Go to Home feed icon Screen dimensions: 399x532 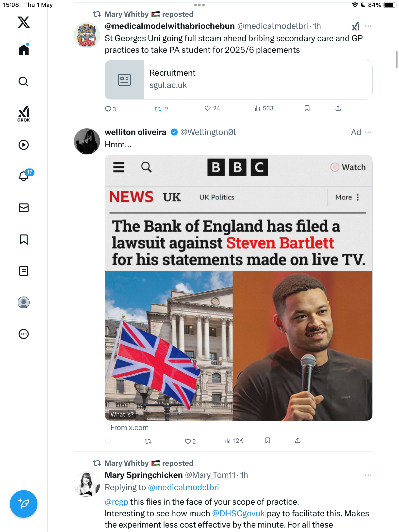[24, 50]
